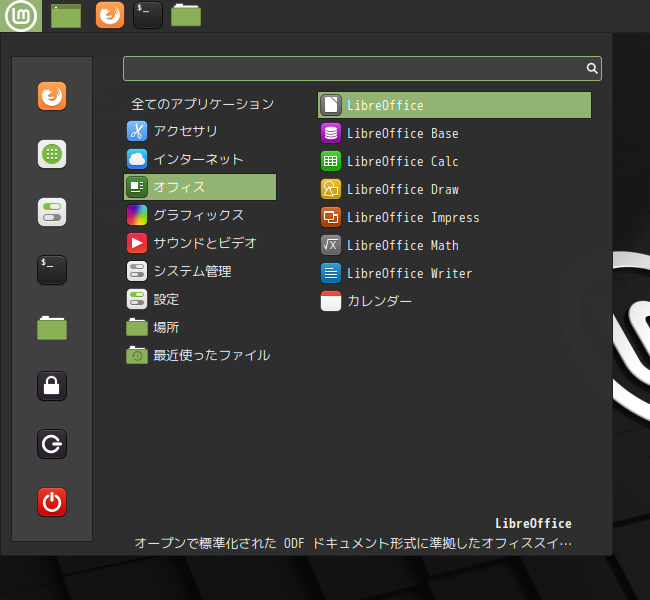The height and width of the screenshot is (600, 650).
Task: Click the LibreOffice Math formula icon
Action: coord(331,245)
